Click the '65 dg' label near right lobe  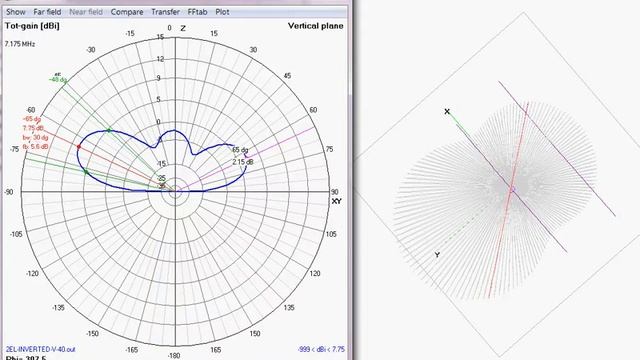click(240, 150)
